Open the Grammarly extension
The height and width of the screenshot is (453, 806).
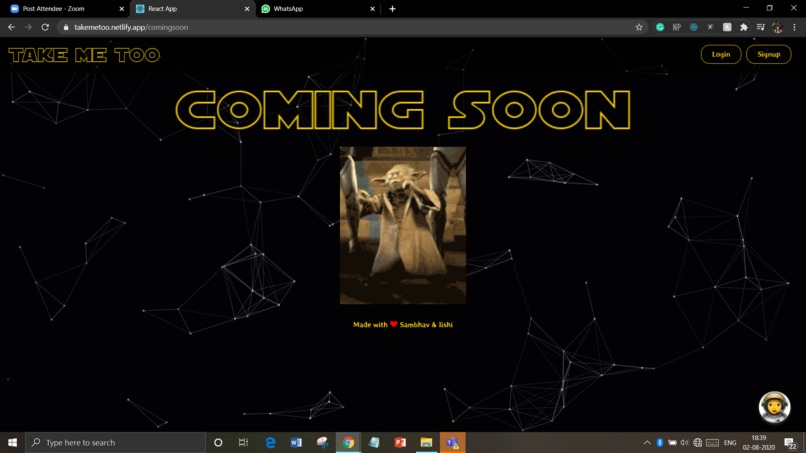click(x=660, y=27)
